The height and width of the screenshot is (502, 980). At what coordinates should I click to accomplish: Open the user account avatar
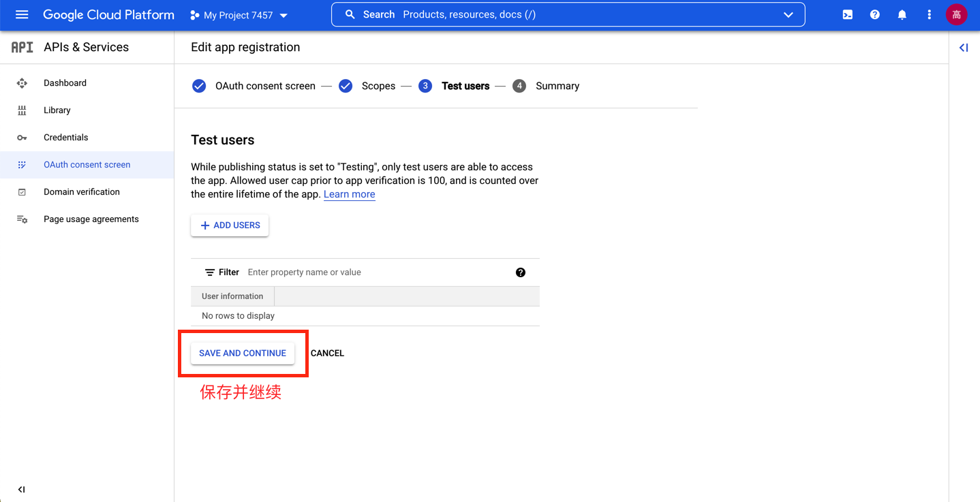(957, 14)
